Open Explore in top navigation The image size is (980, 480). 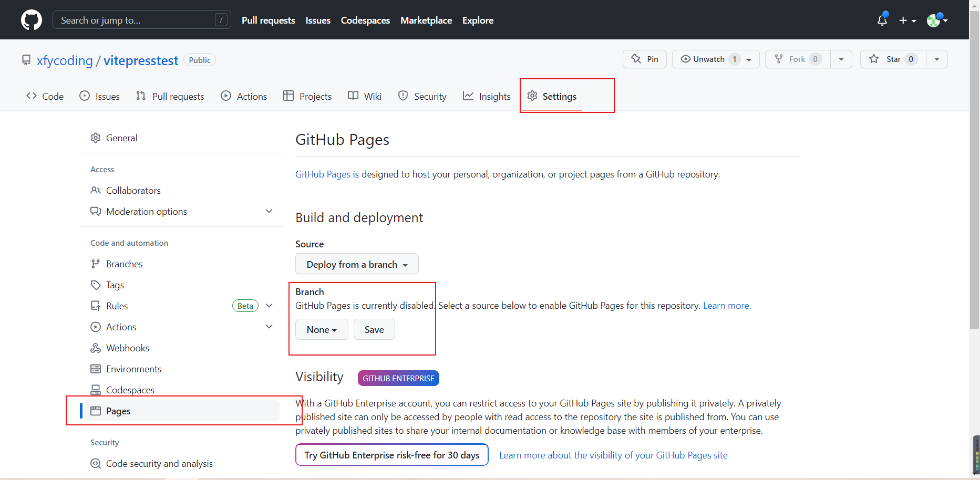point(478,20)
